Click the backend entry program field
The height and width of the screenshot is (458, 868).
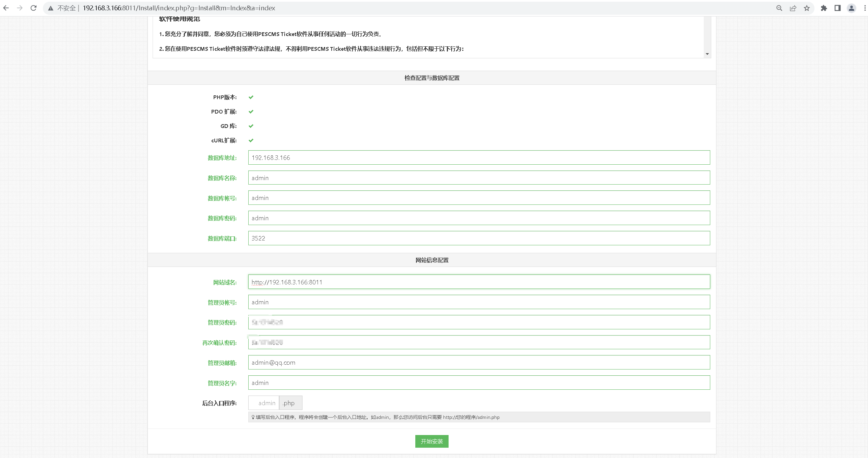[x=264, y=403]
